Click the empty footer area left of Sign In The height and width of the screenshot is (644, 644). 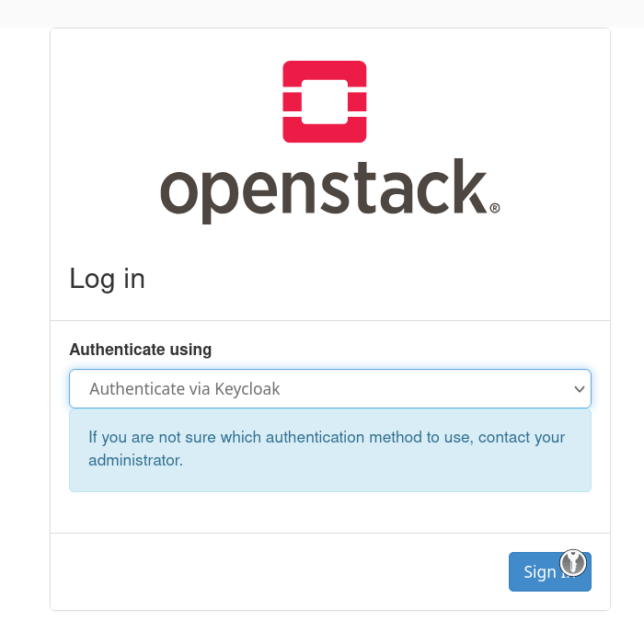276,571
